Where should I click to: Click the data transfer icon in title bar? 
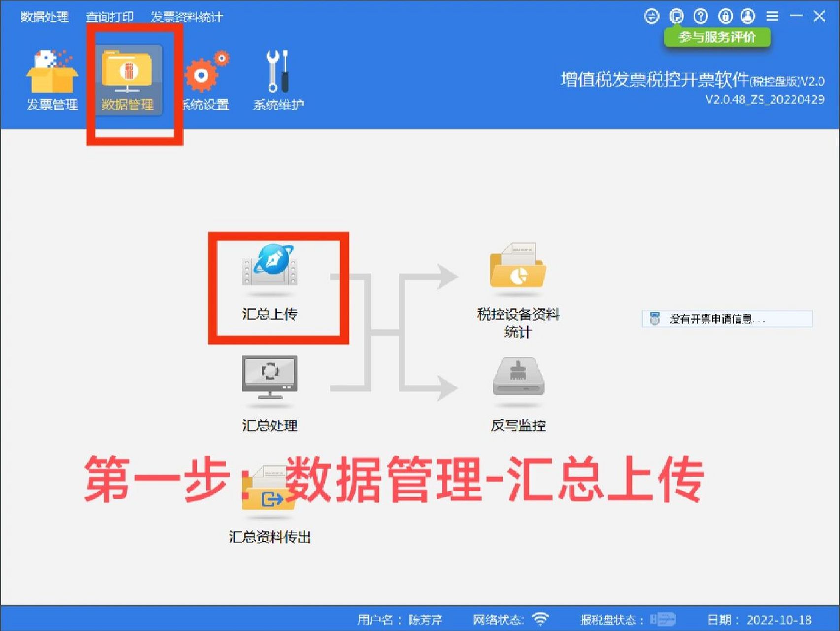coord(651,16)
